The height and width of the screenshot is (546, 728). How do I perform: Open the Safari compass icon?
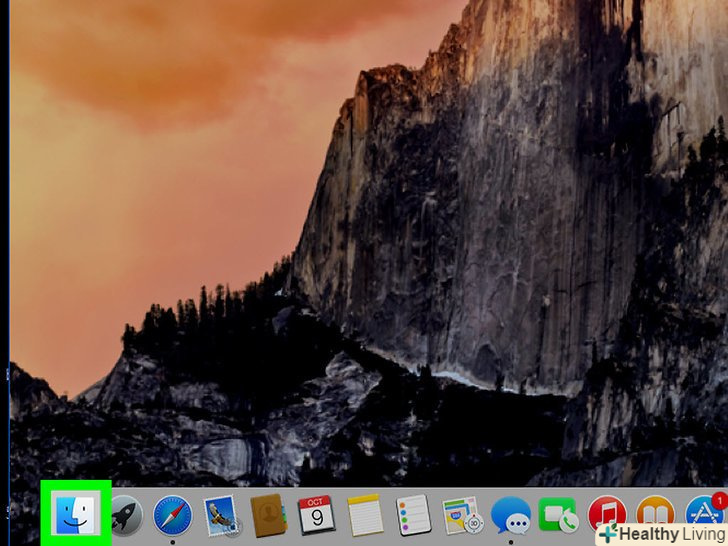pos(173,517)
